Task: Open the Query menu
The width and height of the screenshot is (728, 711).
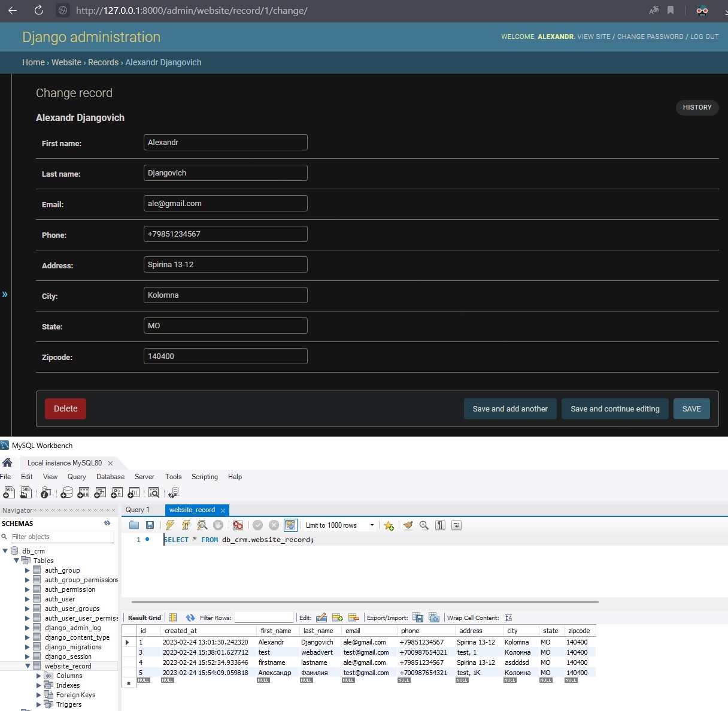Action: [77, 477]
